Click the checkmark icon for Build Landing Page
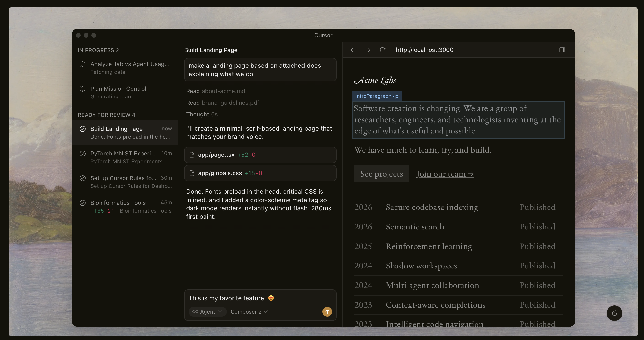 point(82,129)
